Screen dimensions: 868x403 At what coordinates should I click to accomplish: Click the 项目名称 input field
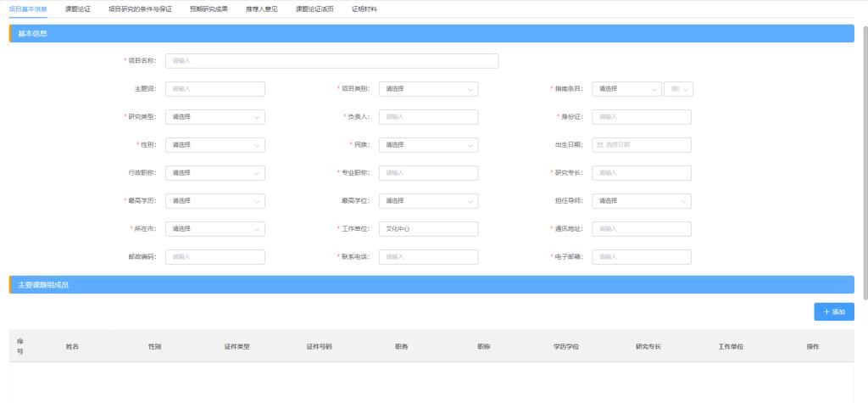coord(331,61)
